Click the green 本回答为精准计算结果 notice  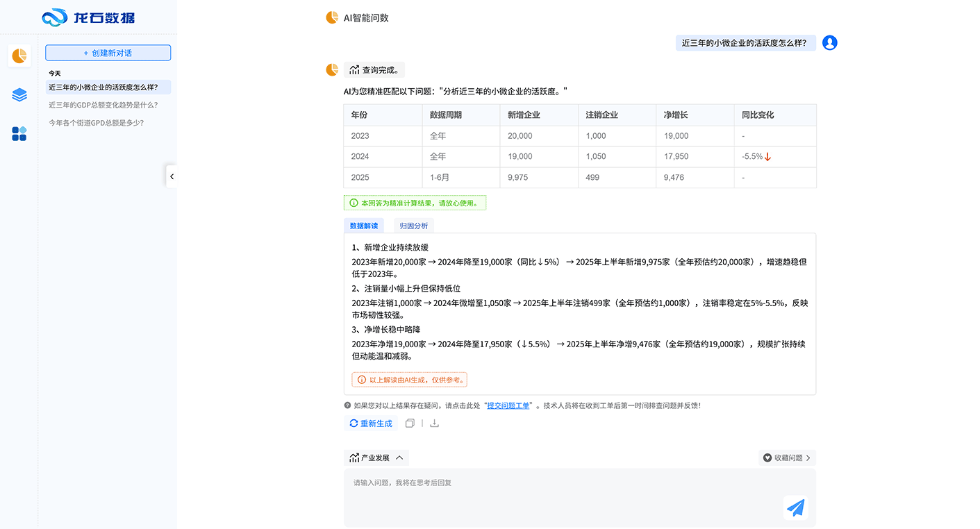[x=415, y=203]
